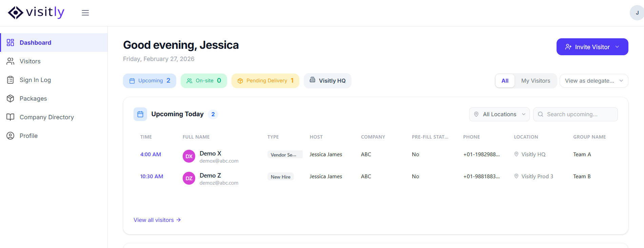Click the Upcoming Today count badge 2
Viewport: 644px width, 248px height.
coord(213,114)
